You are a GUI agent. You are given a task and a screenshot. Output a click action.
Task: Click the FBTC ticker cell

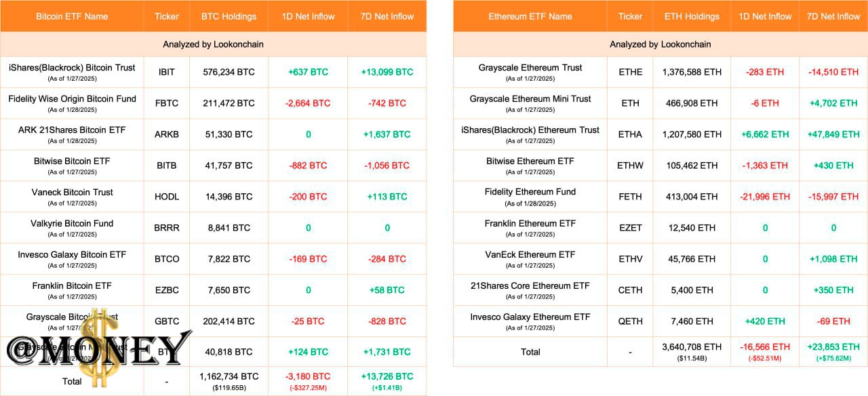coord(167,103)
